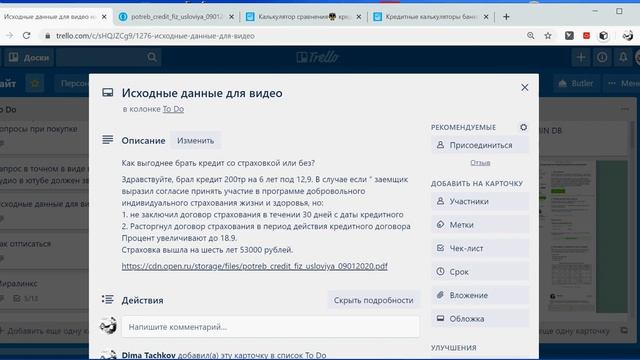
Task: Close the Trello card dialog
Action: (524, 87)
